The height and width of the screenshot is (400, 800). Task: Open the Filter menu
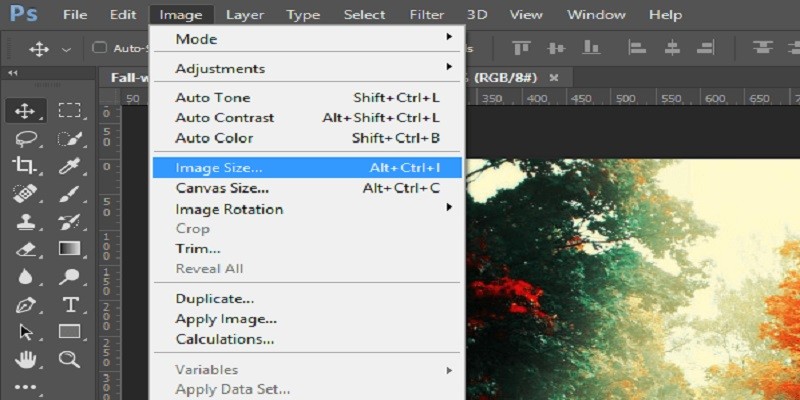pyautogui.click(x=427, y=15)
